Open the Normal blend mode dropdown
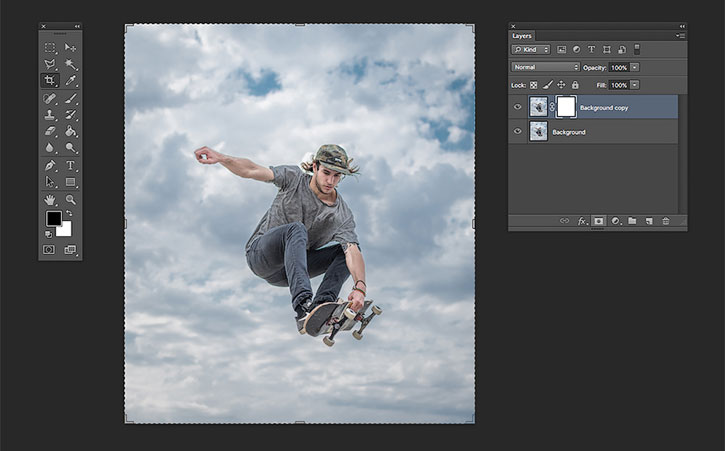 (545, 67)
